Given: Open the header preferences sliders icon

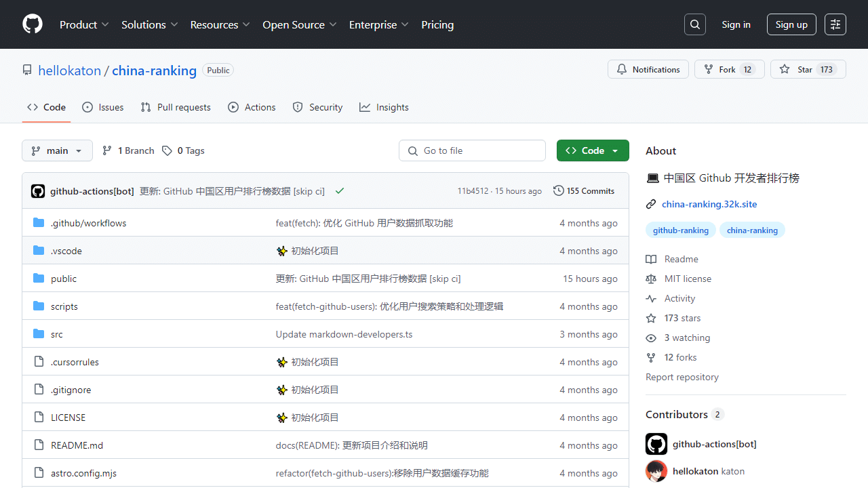Looking at the screenshot, I should 835,24.
